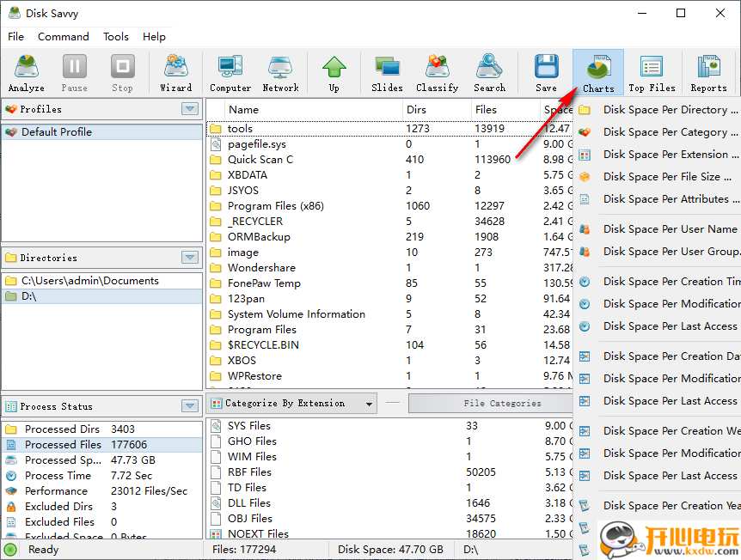The image size is (741, 560).
Task: Open the Wizard tool
Action: click(175, 73)
